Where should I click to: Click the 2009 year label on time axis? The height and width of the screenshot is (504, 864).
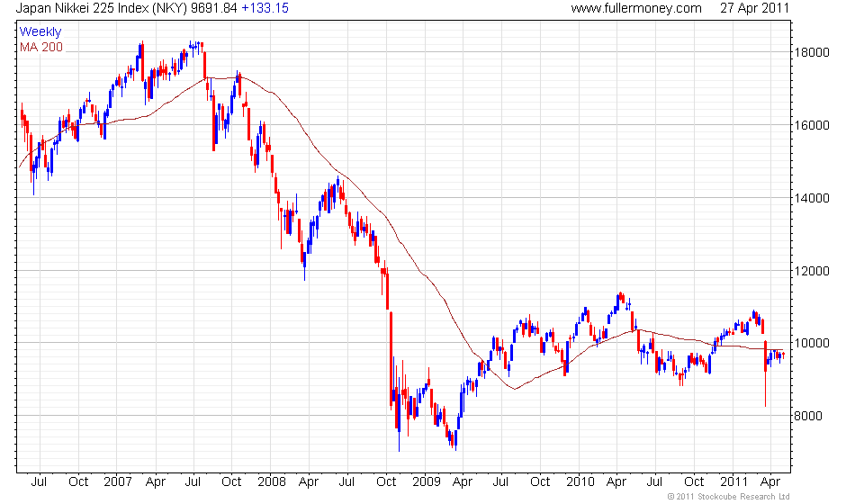[427, 482]
